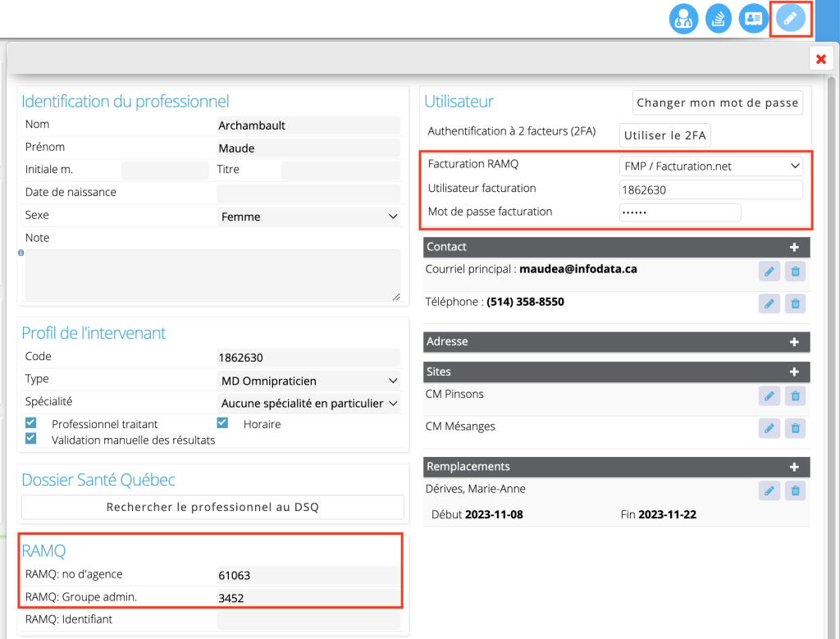Screen dimensions: 840x639
Task: Click the Mot de passe facturation field
Action: click(x=680, y=212)
